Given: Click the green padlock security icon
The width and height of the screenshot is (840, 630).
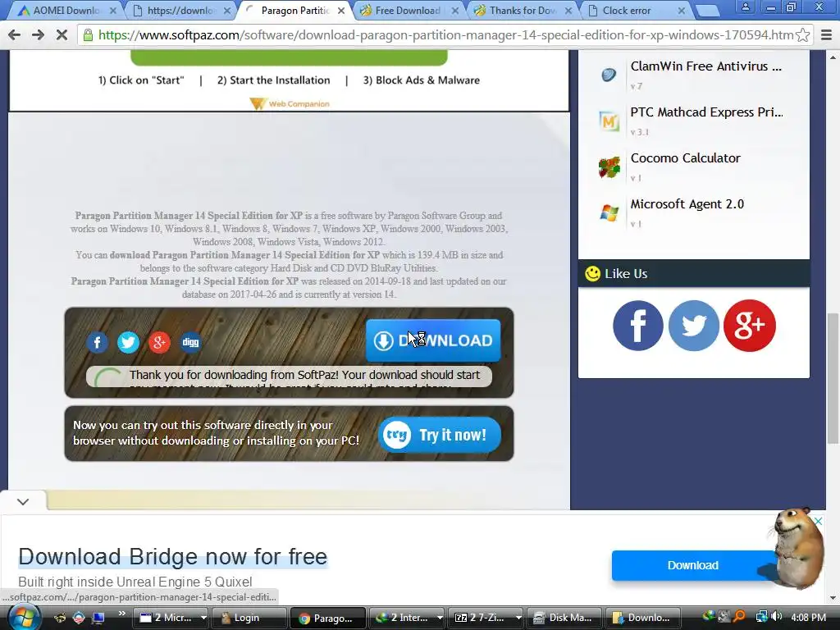Looking at the screenshot, I should (89, 34).
